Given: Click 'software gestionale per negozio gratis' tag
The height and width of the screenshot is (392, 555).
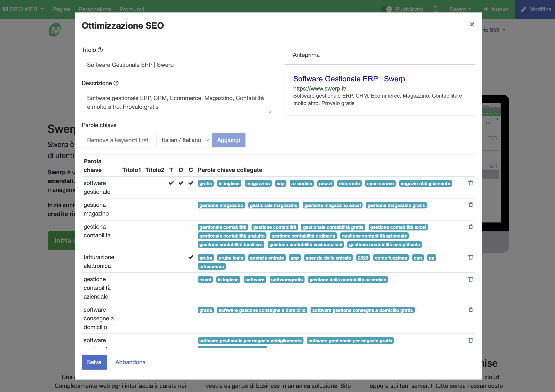Looking at the screenshot, I should tap(350, 341).
